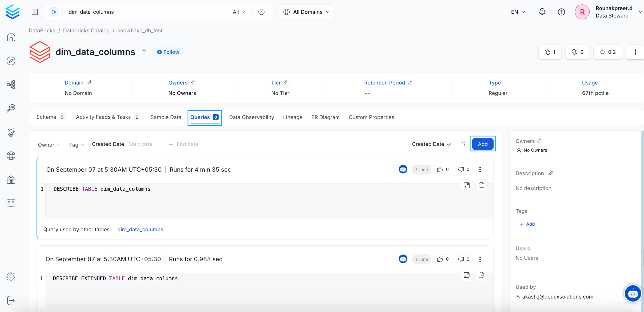Edit the Tier with pencil icon

pos(286,82)
